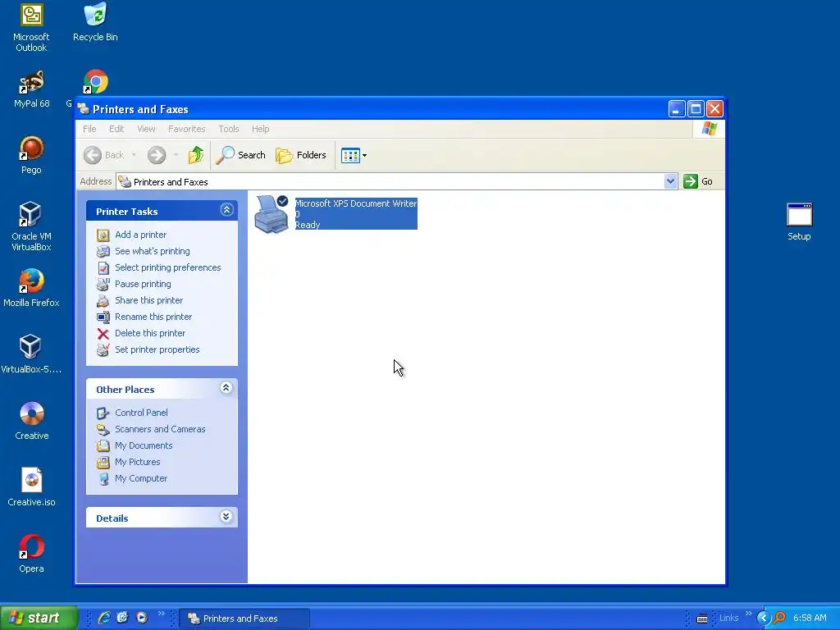
Task: Click Select printing preferences link
Action: point(167,267)
